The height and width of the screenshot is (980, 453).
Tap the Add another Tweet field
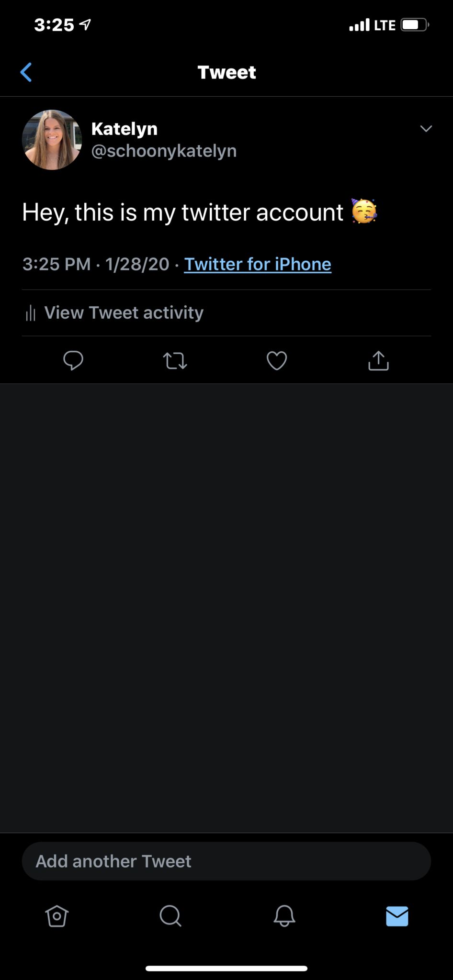click(226, 861)
